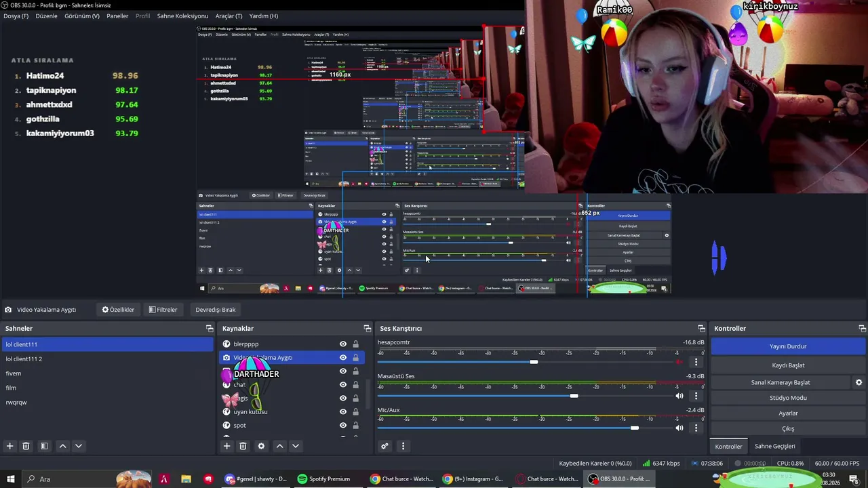Toggle visibility of the chat source
Viewport: 868px width, 488px height.
point(343,385)
